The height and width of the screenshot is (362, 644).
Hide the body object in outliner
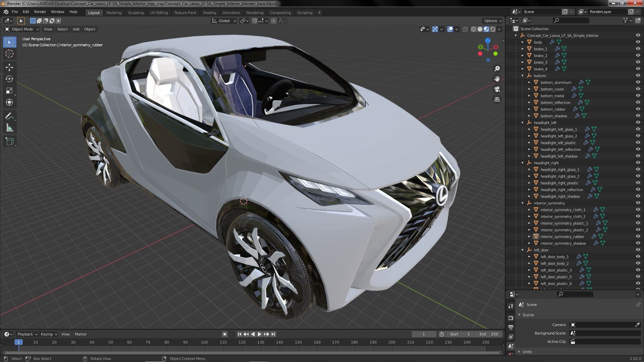[x=638, y=42]
